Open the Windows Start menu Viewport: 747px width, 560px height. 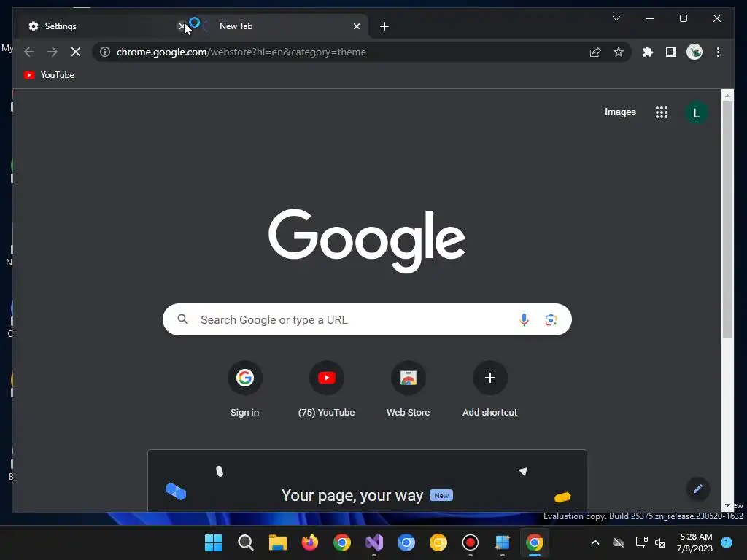click(214, 542)
